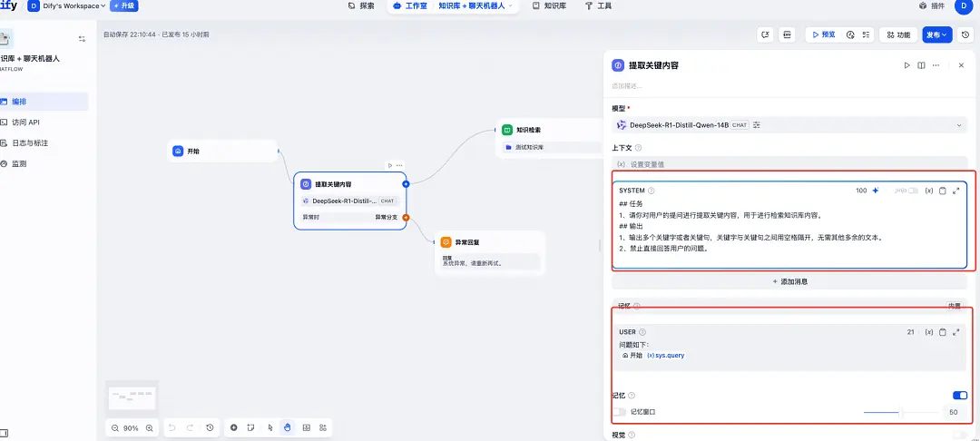The height and width of the screenshot is (441, 980).
Task: Open user avatar D menu
Action: coord(963,6)
